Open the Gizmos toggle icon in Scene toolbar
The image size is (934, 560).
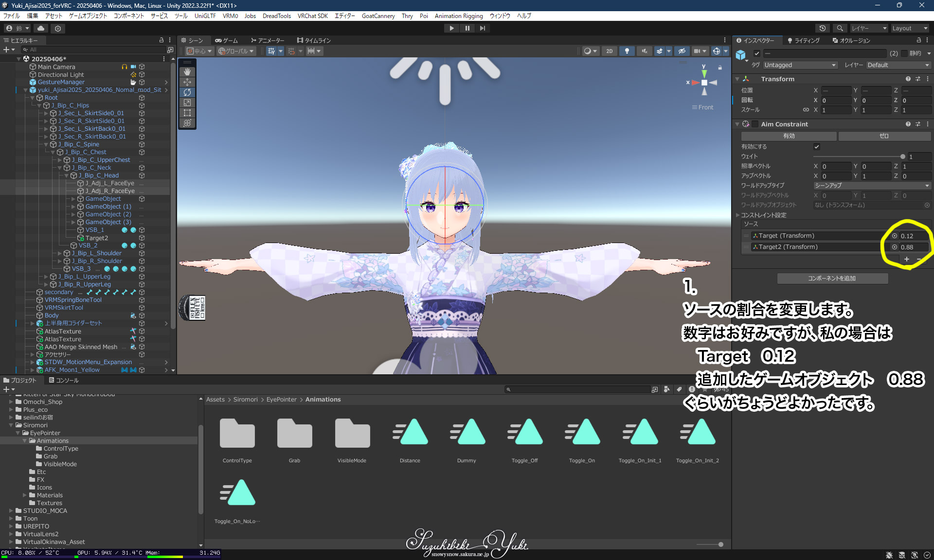tap(716, 51)
